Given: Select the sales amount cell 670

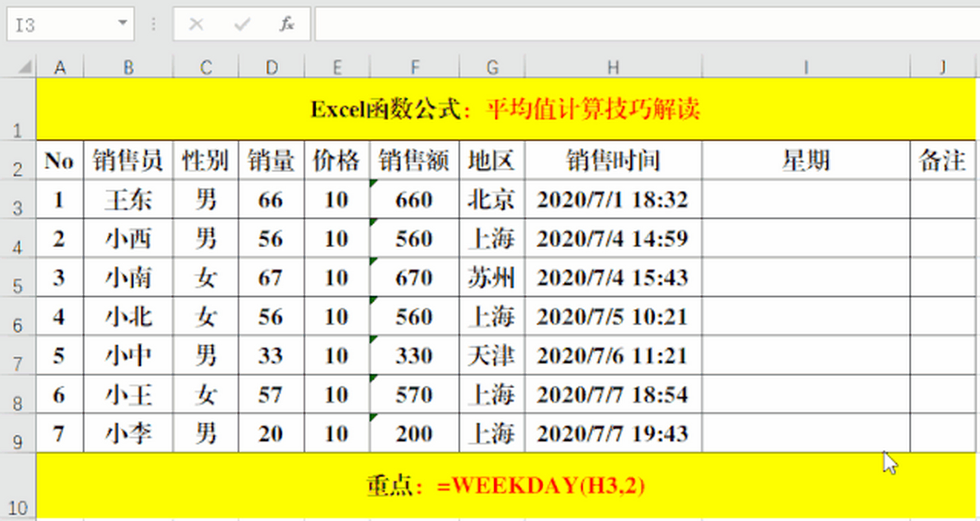Looking at the screenshot, I should [415, 278].
